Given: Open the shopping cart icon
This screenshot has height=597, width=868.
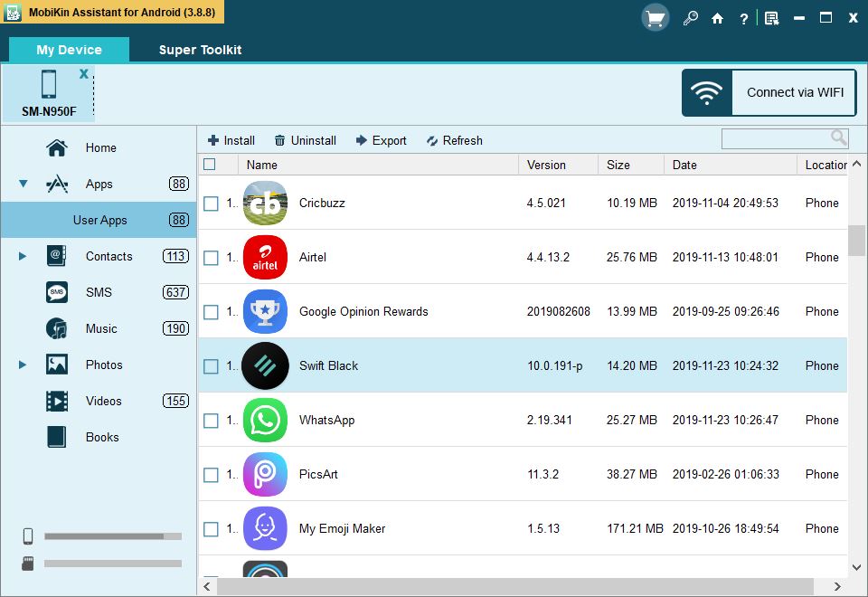Looking at the screenshot, I should pyautogui.click(x=656, y=18).
